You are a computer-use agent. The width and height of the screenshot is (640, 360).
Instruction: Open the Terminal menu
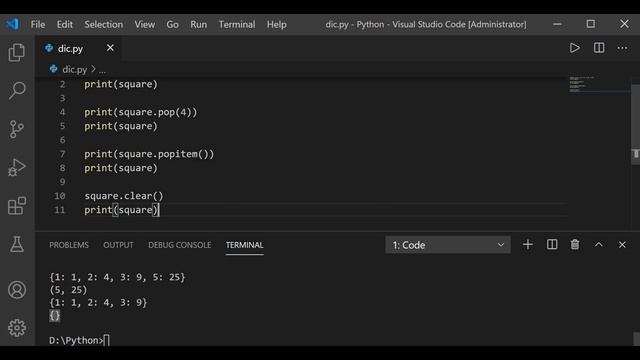pyautogui.click(x=237, y=24)
